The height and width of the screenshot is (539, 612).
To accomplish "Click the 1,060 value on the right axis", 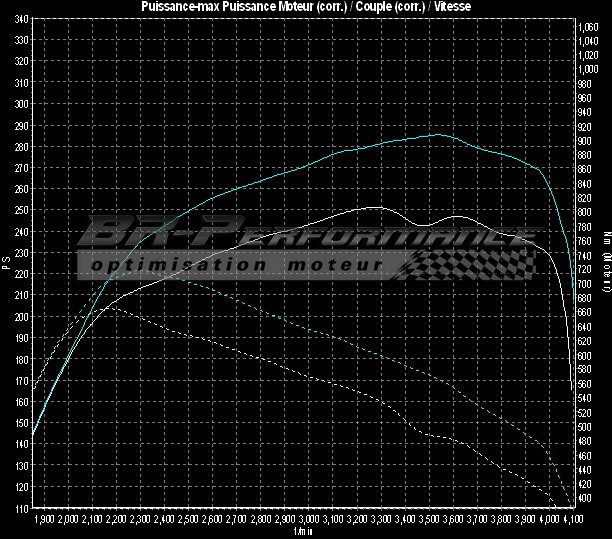I will pos(589,28).
